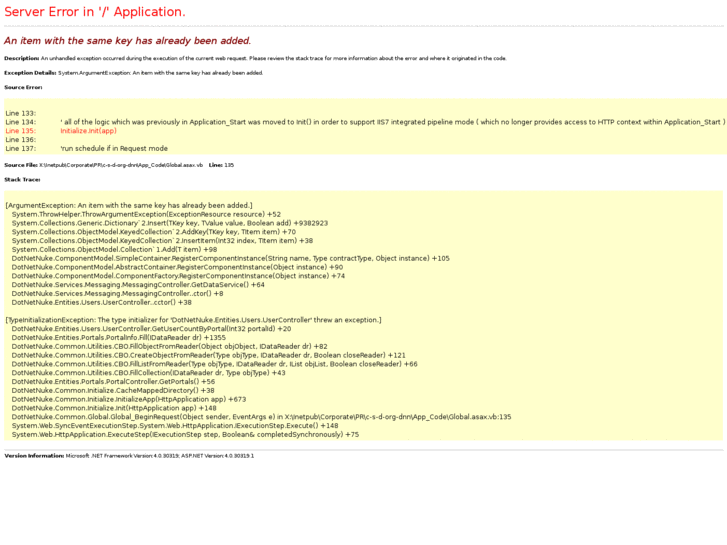Click the 'SyncEventExecutionStep...Execute()' +148 stack line
Image resolution: width=727 pixels, height=545 pixels.
click(x=175, y=426)
